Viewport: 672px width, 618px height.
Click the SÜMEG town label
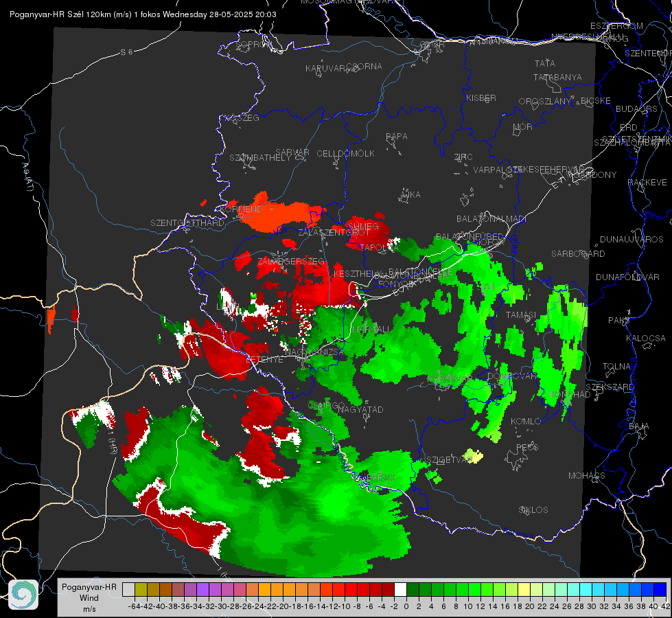pyautogui.click(x=363, y=227)
